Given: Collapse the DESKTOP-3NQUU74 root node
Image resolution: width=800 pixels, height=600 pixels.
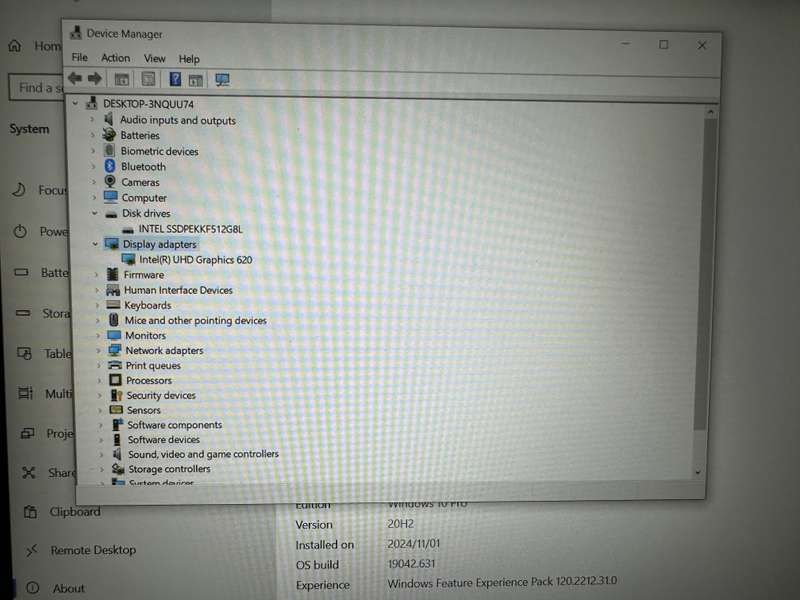Looking at the screenshot, I should [75, 103].
